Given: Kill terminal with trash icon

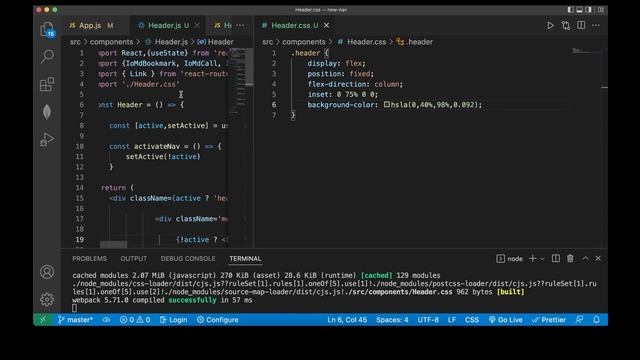Looking at the screenshot, I should coord(570,258).
